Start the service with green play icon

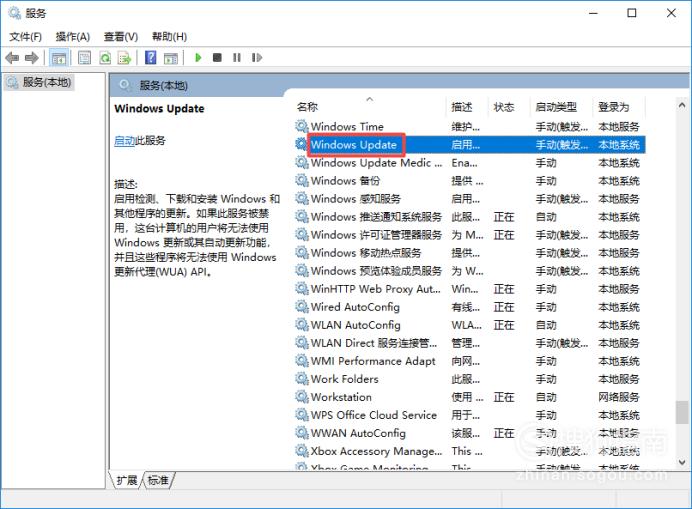click(x=198, y=57)
